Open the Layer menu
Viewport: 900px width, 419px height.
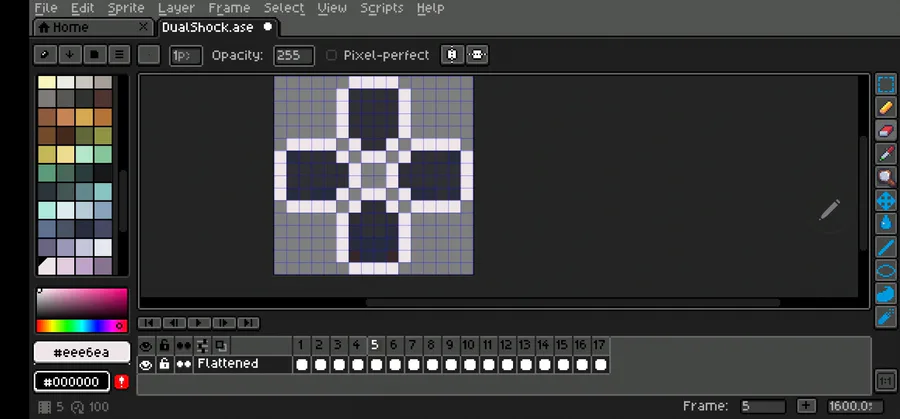176,8
